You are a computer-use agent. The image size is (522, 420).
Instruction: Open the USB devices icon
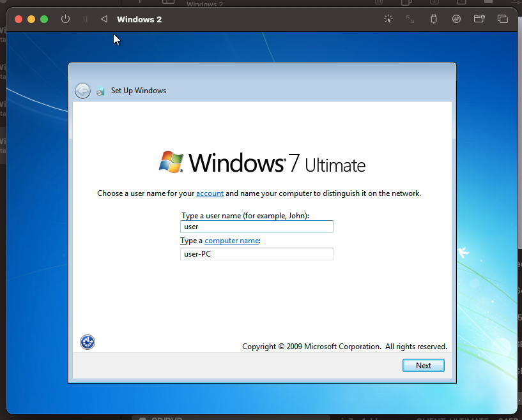coord(433,19)
